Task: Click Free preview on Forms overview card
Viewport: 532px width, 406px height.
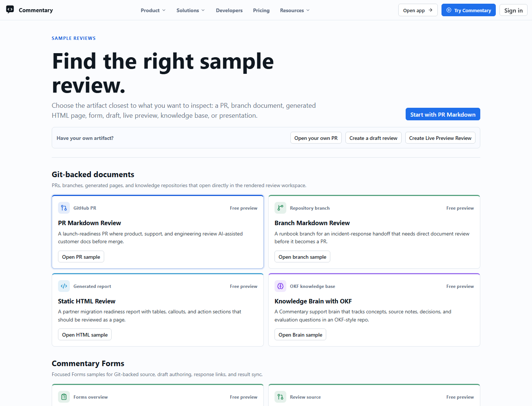Action: point(243,397)
